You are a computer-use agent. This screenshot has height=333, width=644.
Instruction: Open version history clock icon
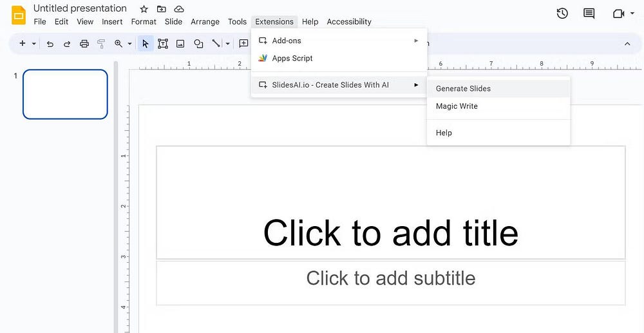coord(562,14)
